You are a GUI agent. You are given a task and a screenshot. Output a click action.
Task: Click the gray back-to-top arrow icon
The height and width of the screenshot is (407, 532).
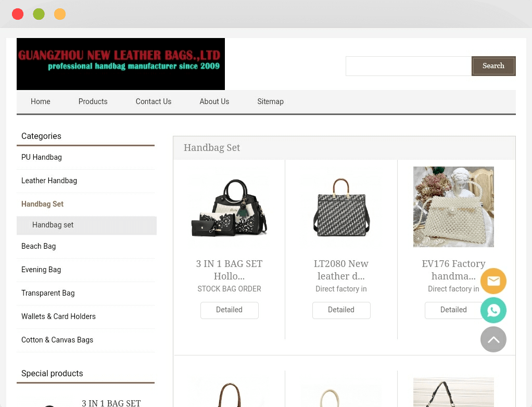point(493,339)
